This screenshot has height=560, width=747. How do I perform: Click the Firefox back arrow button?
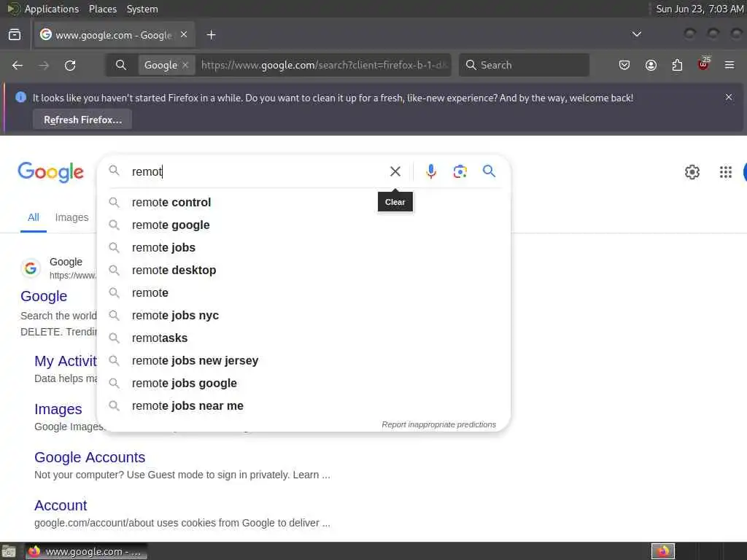(x=18, y=65)
